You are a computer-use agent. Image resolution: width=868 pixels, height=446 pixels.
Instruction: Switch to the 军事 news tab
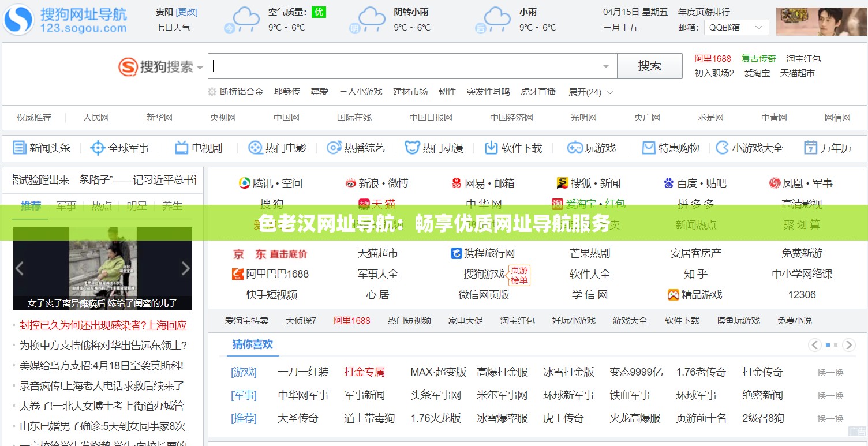pos(66,205)
